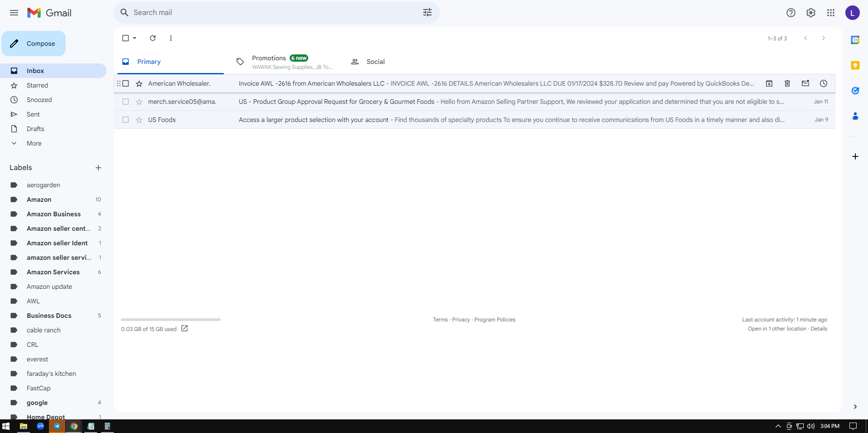The height and width of the screenshot is (433, 868).
Task: Open Windows Start menu
Action: [x=6, y=426]
